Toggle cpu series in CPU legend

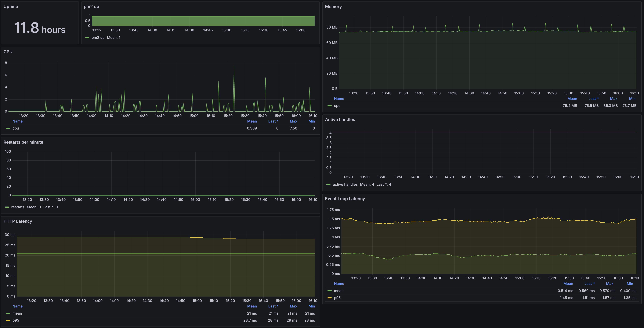[16, 128]
